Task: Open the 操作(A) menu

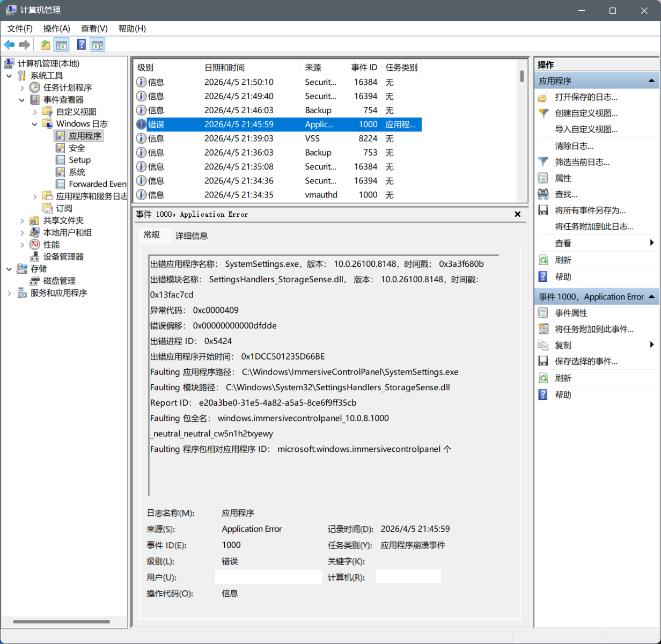Action: [57, 28]
